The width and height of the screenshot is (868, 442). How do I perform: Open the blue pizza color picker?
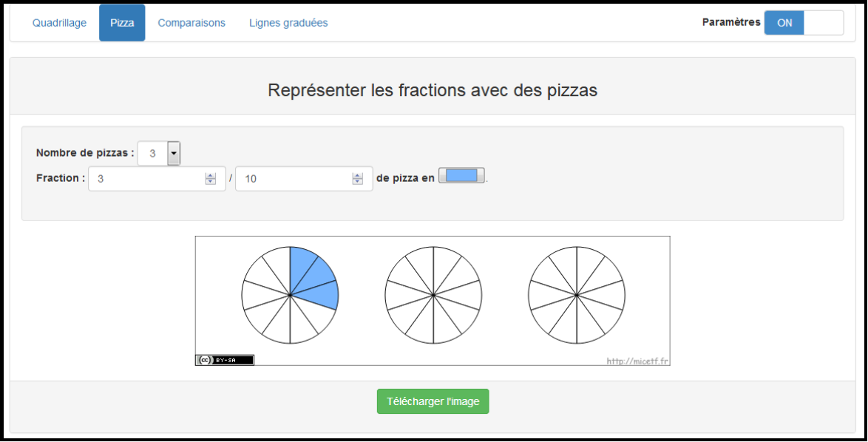(461, 175)
